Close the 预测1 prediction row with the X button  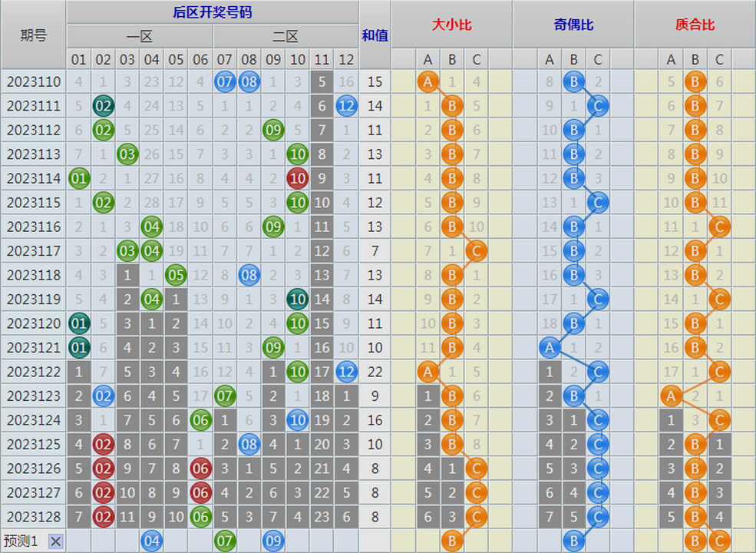click(55, 541)
